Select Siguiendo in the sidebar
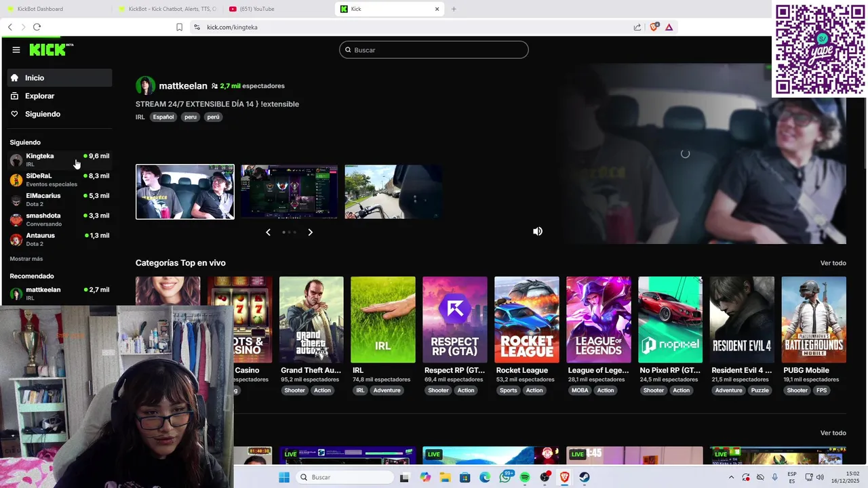Image resolution: width=868 pixels, height=488 pixels. click(x=60, y=114)
